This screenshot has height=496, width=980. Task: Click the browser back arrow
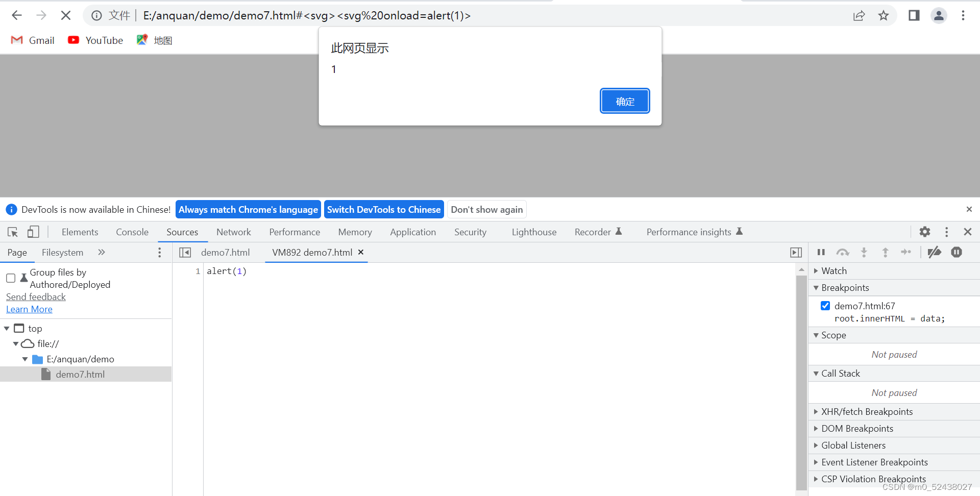17,15
